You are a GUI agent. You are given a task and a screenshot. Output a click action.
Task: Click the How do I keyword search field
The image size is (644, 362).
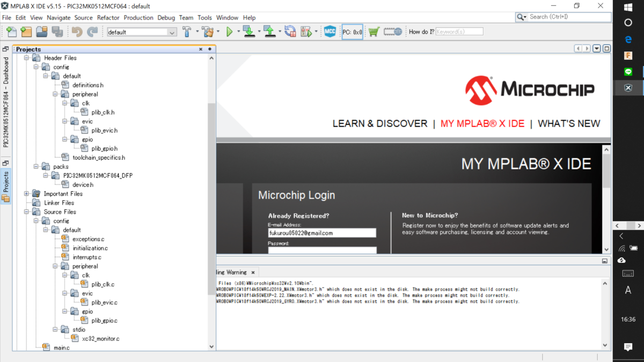(459, 32)
